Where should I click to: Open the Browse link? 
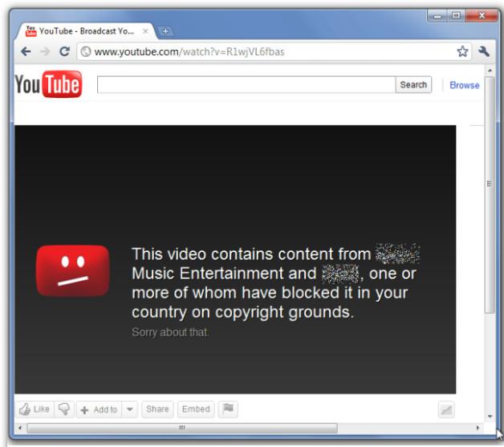tap(464, 85)
